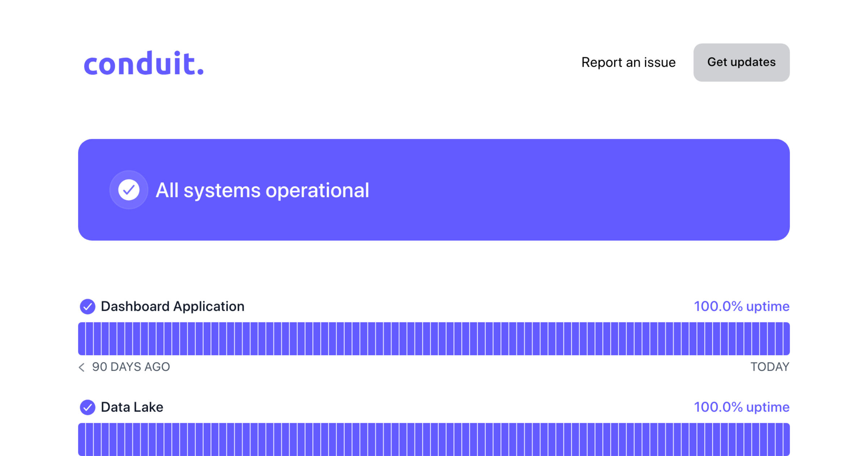The height and width of the screenshot is (456, 868).
Task: Click the first day bar of the Dashboard Application timeline
Action: [x=82, y=339]
